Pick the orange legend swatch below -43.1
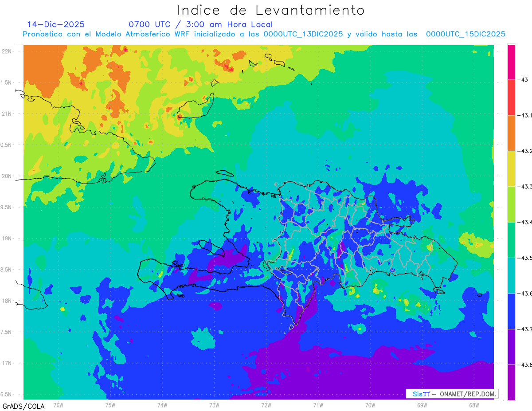This screenshot has height=411, width=532. point(511,133)
